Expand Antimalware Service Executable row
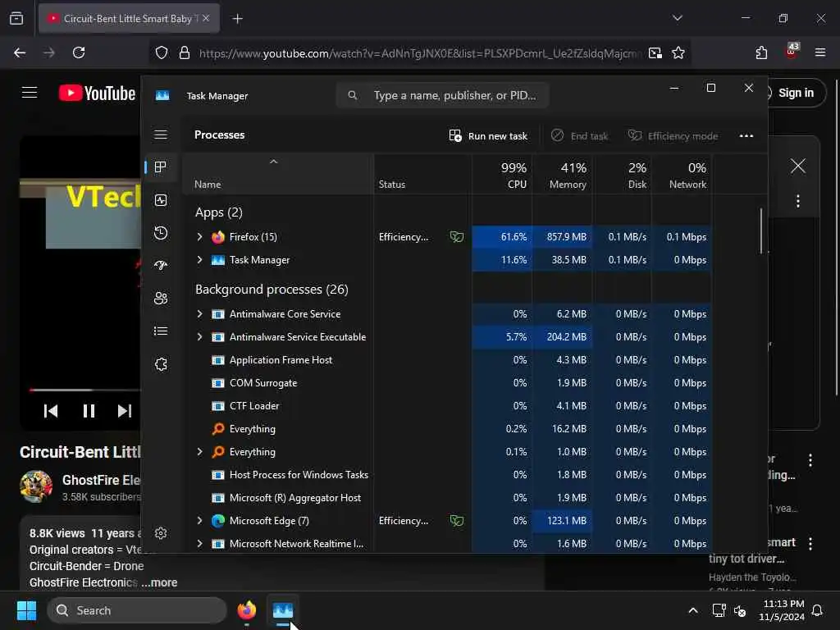The height and width of the screenshot is (630, 840). (200, 337)
